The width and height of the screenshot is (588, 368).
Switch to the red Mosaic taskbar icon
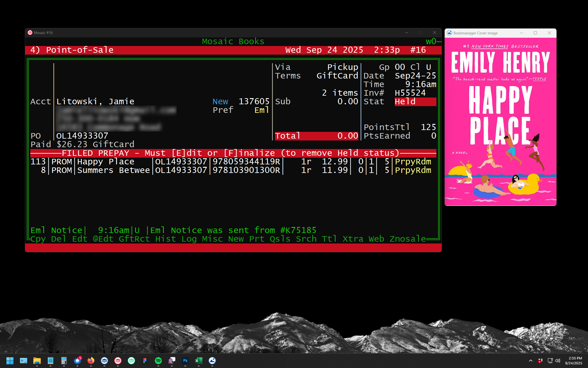click(x=118, y=361)
